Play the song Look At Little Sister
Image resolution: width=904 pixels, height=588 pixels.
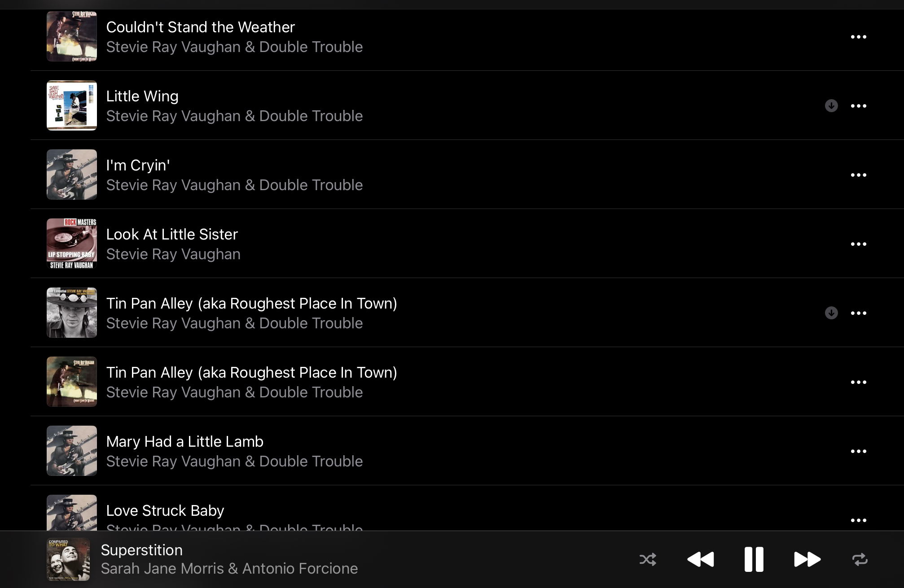(x=467, y=244)
